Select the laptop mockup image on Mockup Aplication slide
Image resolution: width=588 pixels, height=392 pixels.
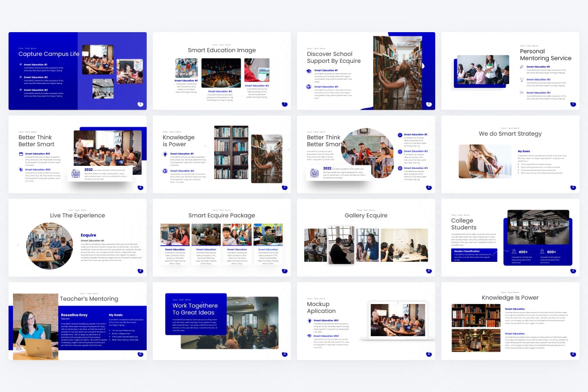click(397, 321)
